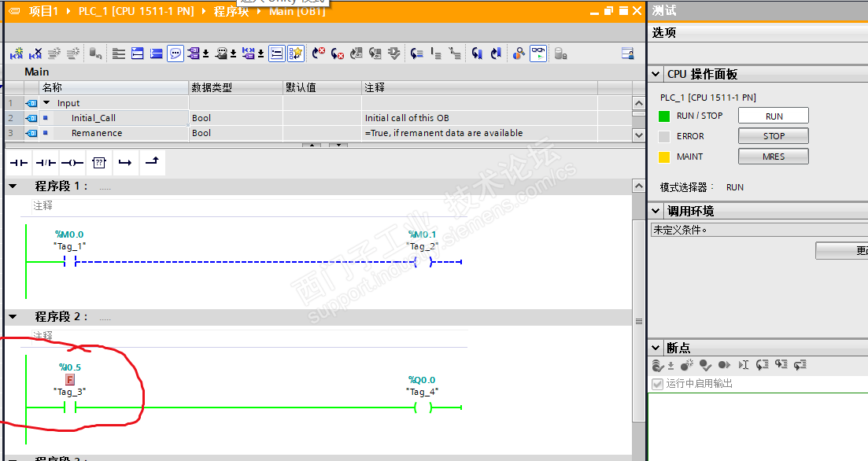Collapse 程序段 1 network
868x461 pixels.
coord(13,186)
